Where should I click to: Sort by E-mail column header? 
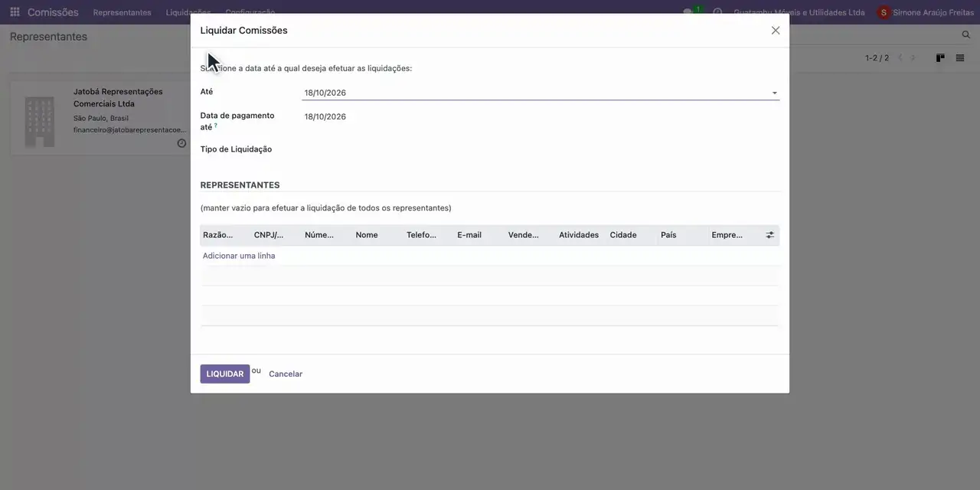click(x=480, y=235)
